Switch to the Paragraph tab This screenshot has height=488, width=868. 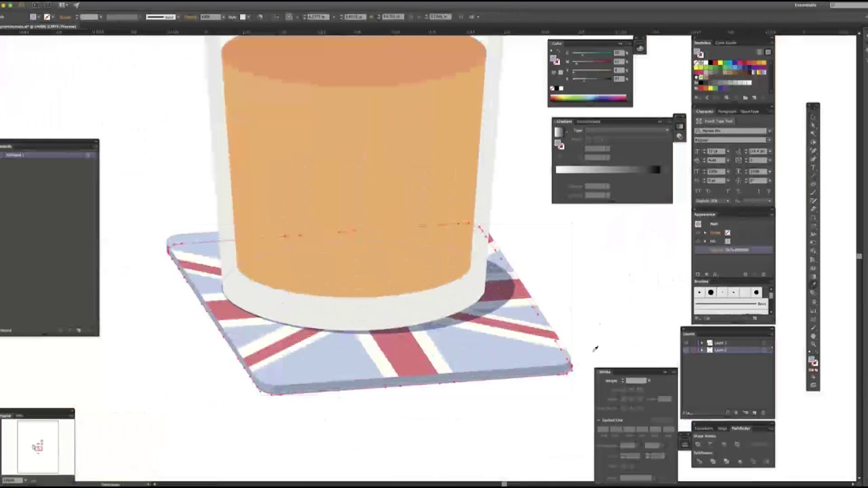coord(727,111)
